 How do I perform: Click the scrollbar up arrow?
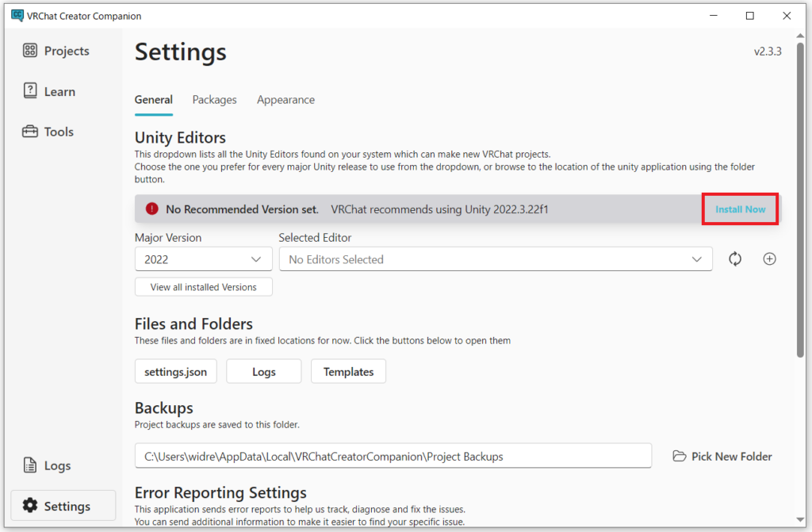[x=801, y=36]
